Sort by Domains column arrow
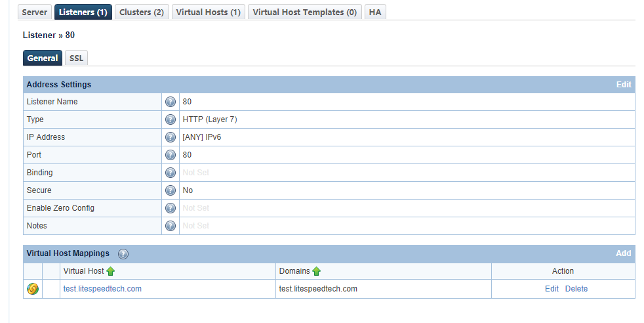The height and width of the screenshot is (323, 644). [x=316, y=271]
